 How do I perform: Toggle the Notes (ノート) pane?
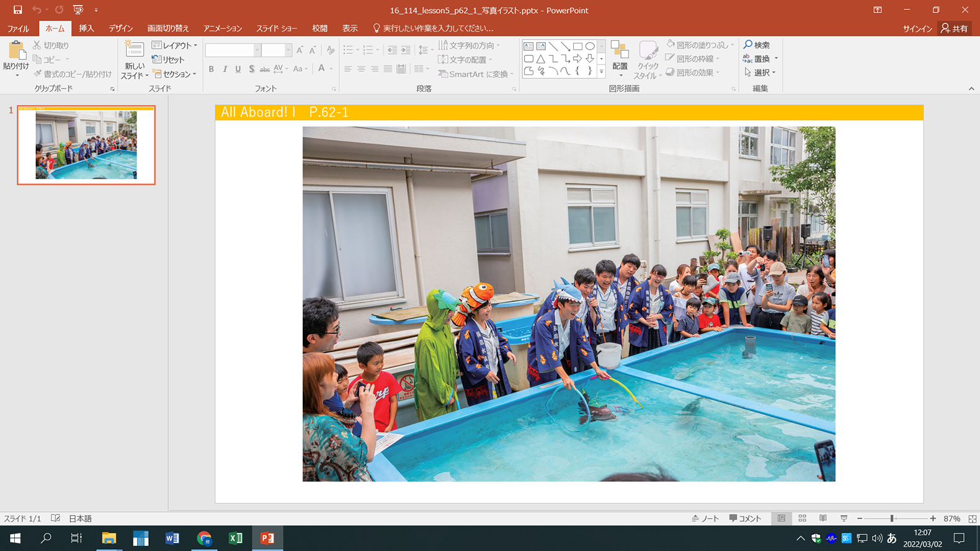click(x=705, y=518)
